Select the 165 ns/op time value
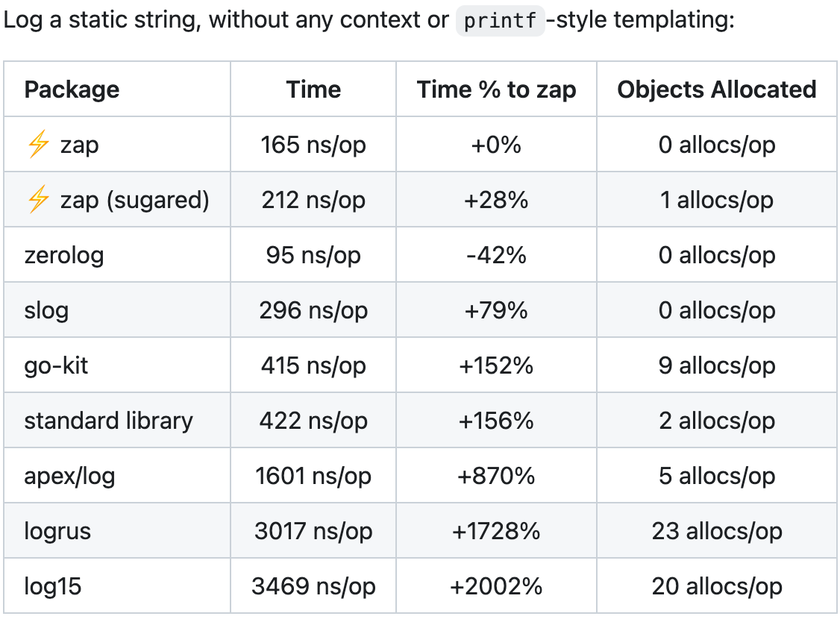The image size is (840, 622). coord(313,145)
